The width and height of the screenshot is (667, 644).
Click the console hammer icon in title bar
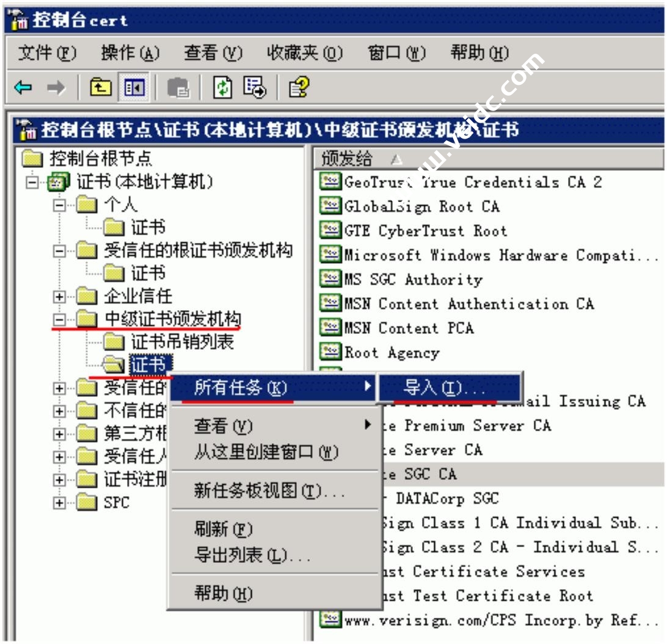tap(18, 20)
